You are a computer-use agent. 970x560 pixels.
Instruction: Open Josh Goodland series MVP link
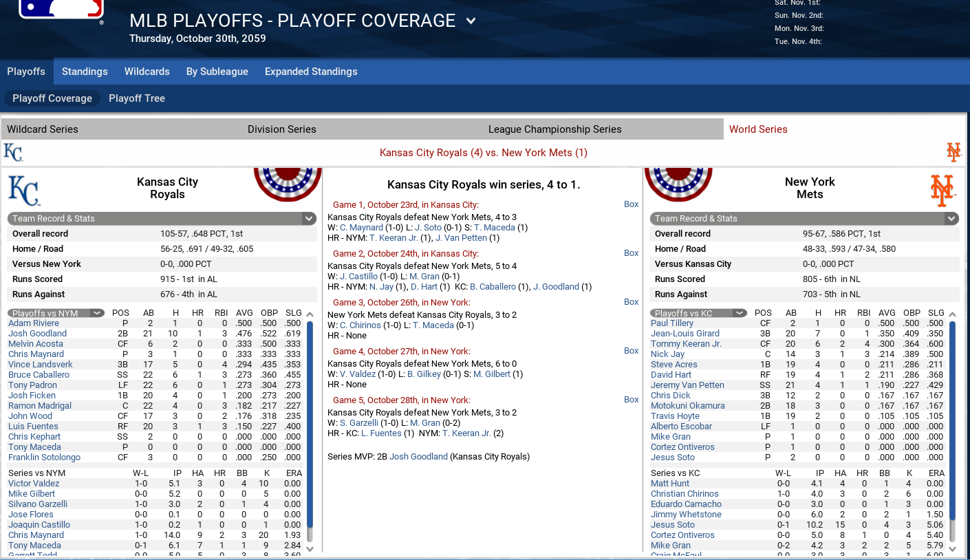[418, 457]
